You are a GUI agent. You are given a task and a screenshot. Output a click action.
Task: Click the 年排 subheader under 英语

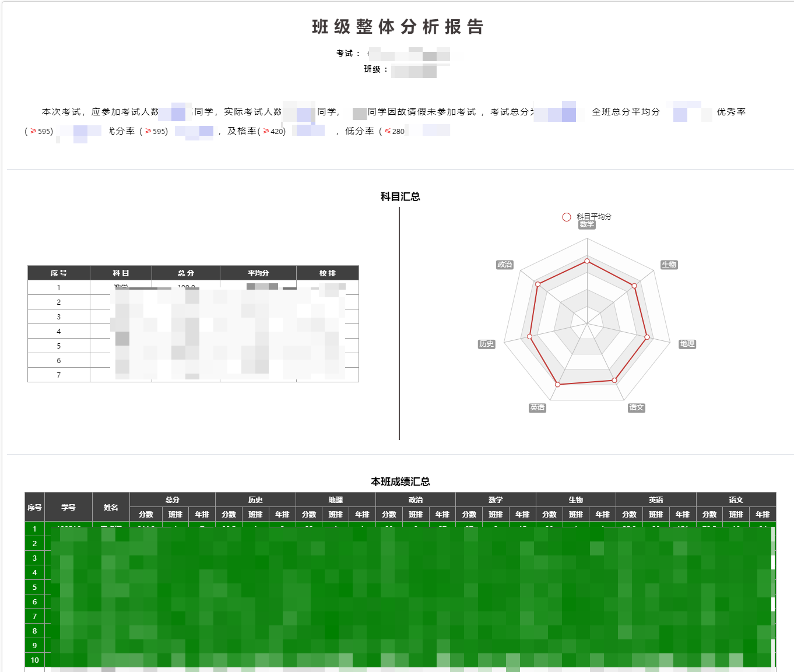[683, 514]
